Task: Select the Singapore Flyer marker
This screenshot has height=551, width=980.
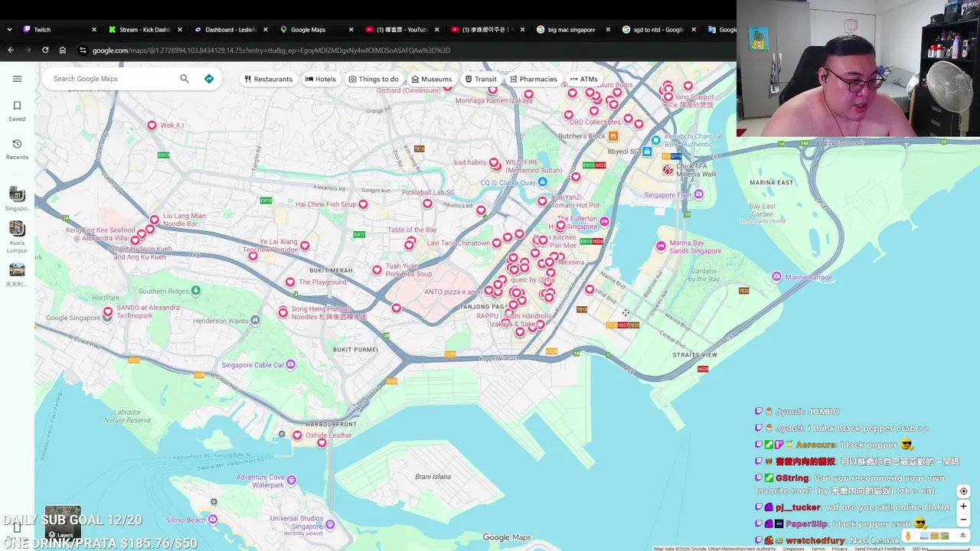Action: coord(698,195)
